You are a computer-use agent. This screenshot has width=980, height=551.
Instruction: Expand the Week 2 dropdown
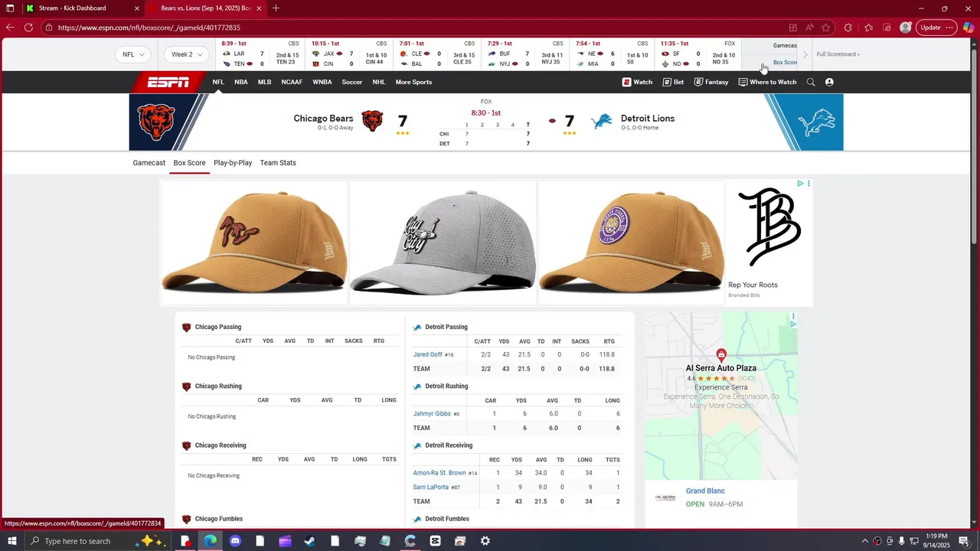pos(187,54)
